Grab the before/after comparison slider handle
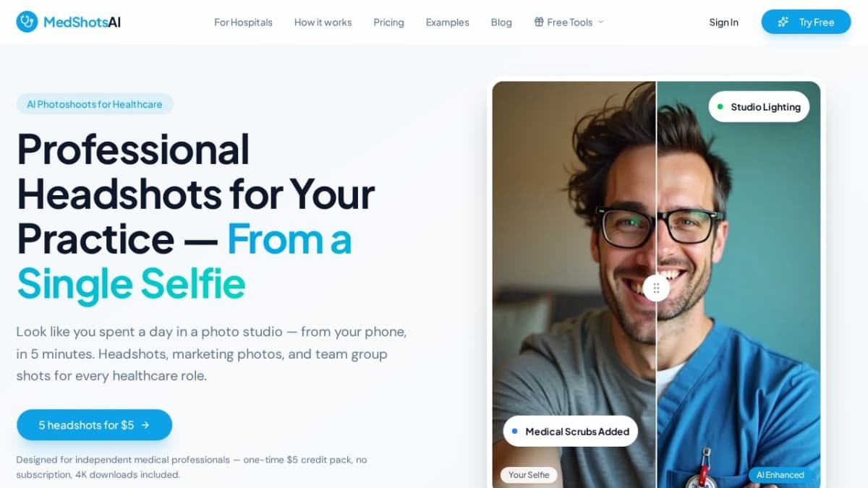The width and height of the screenshot is (868, 488). click(656, 288)
